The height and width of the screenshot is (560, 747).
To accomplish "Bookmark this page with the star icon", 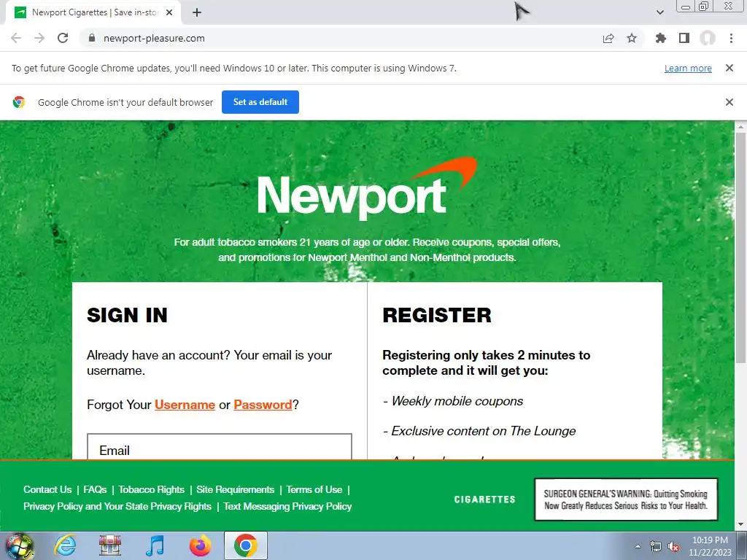I will click(632, 38).
